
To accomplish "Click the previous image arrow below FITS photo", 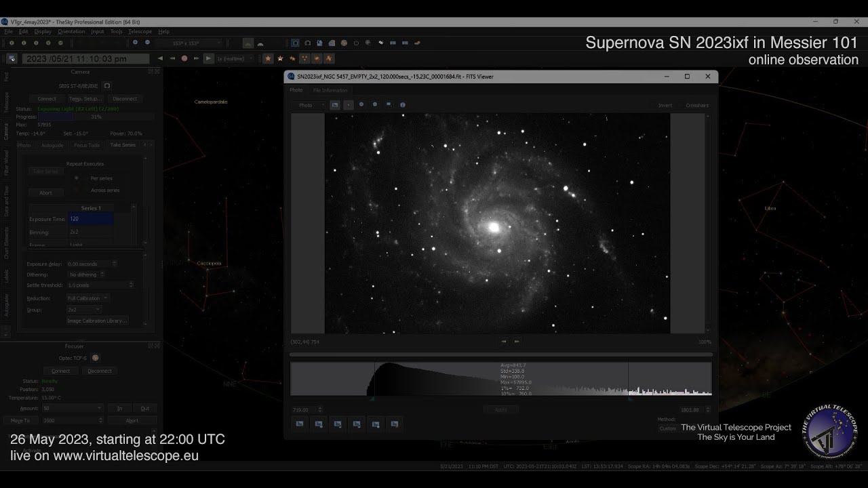I will pos(503,342).
